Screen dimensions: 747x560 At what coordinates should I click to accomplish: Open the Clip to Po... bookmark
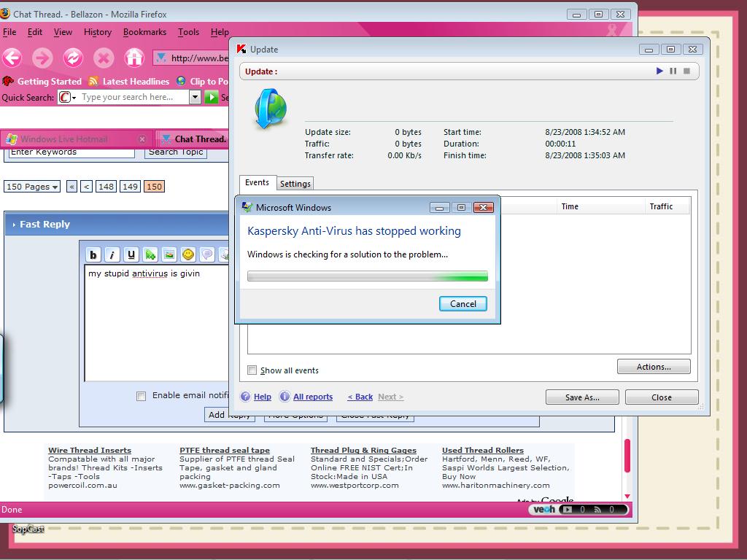coord(202,82)
